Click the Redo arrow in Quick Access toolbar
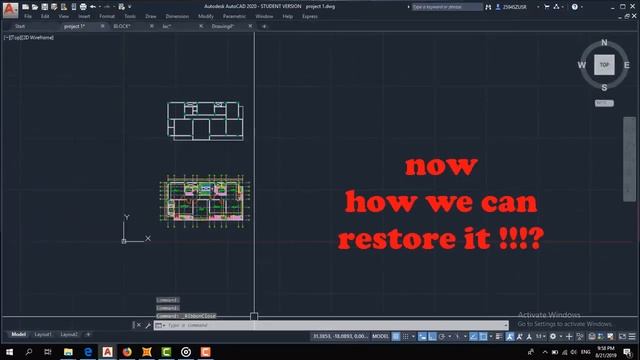The image size is (640, 360). 107,7
